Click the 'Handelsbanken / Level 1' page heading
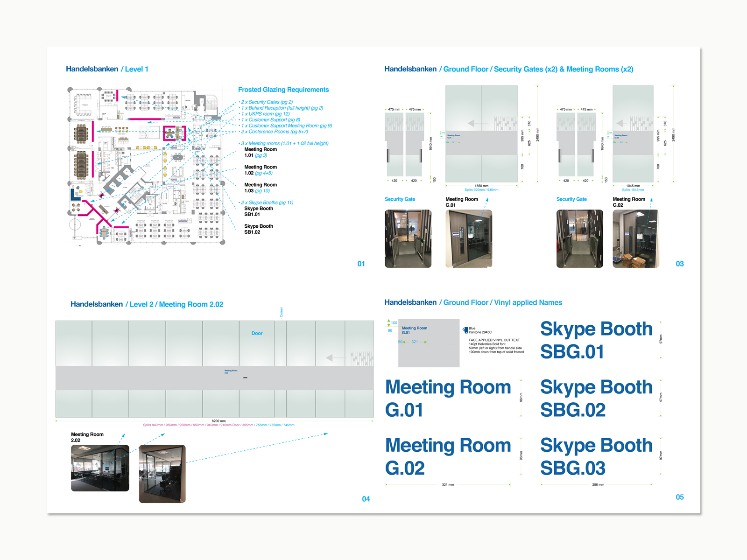The image size is (747, 560). pos(107,69)
